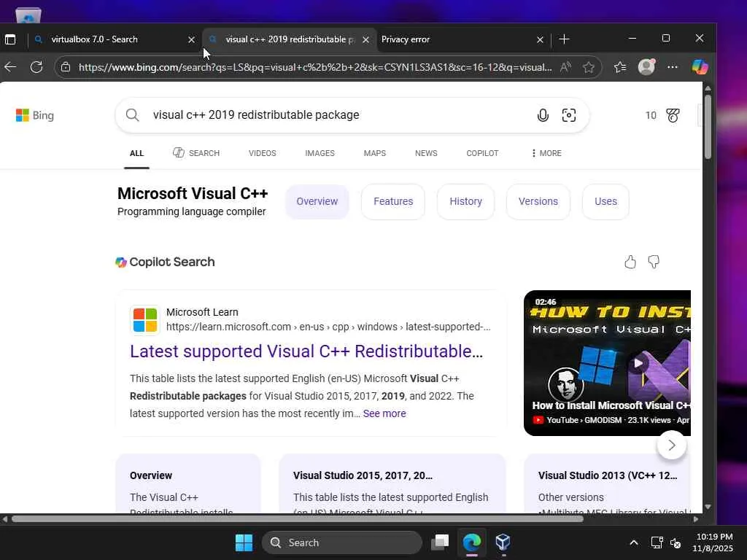Close the Privacy error tab
This screenshot has height=560, width=747.
tap(540, 39)
